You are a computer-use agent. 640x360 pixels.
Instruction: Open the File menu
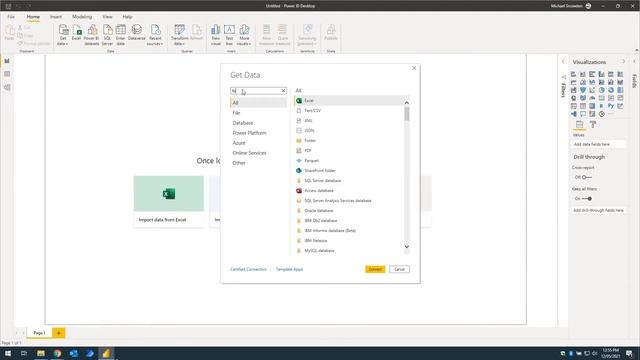tap(11, 17)
